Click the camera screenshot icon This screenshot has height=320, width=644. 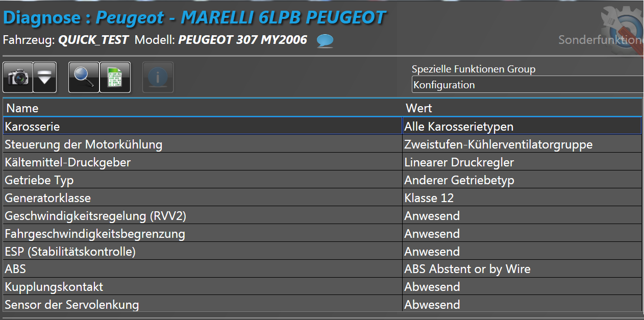tap(18, 78)
